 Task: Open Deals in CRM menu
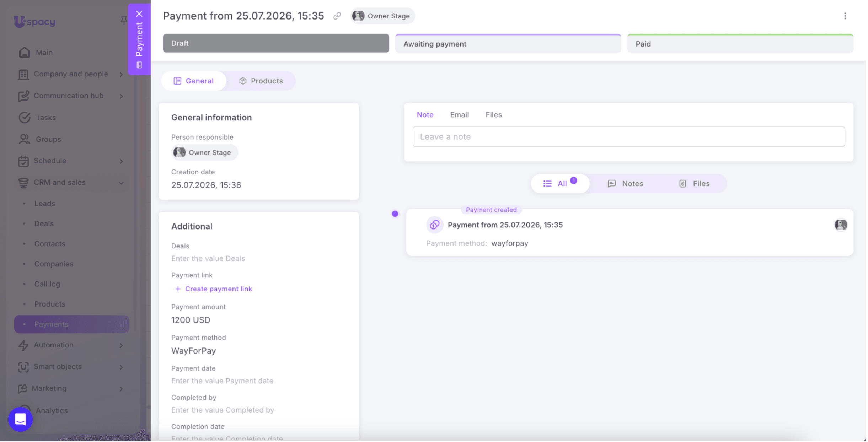click(x=44, y=224)
